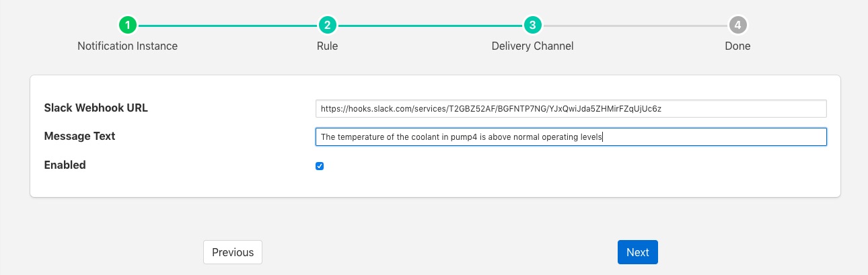Click the step 1 circle icon
The width and height of the screenshot is (868, 275).
[128, 26]
